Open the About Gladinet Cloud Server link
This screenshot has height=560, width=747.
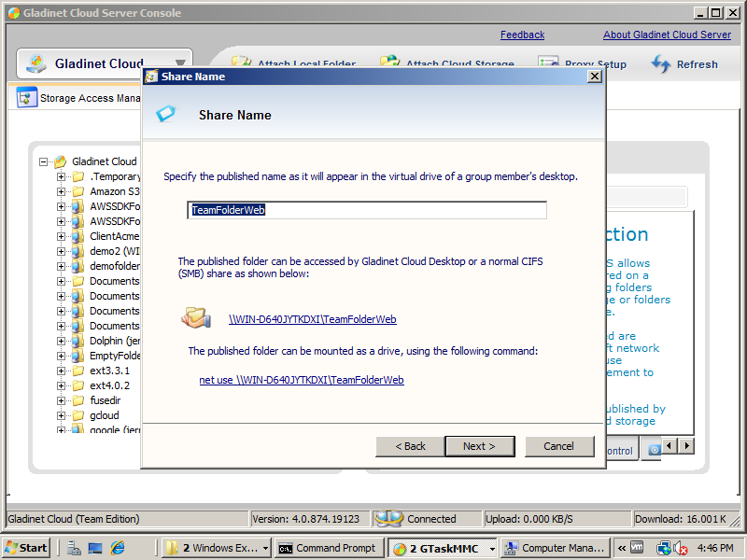tap(667, 35)
